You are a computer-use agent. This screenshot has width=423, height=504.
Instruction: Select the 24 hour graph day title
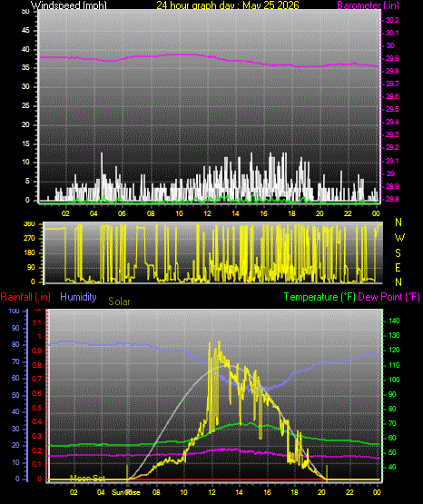coord(228,5)
